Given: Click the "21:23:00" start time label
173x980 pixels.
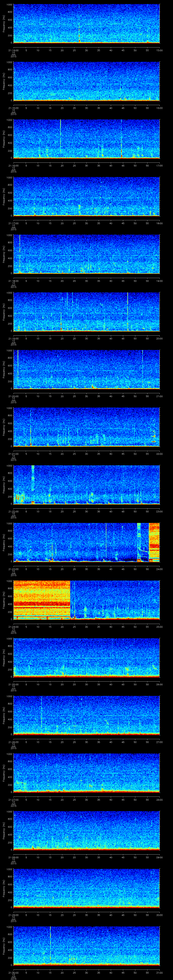Looking at the screenshot, I should (13, 569).
